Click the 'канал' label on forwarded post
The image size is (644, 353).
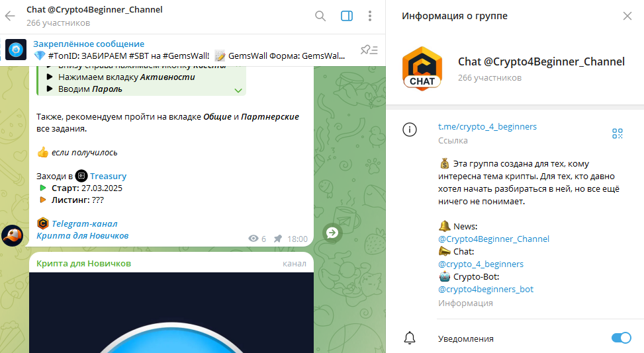click(295, 263)
